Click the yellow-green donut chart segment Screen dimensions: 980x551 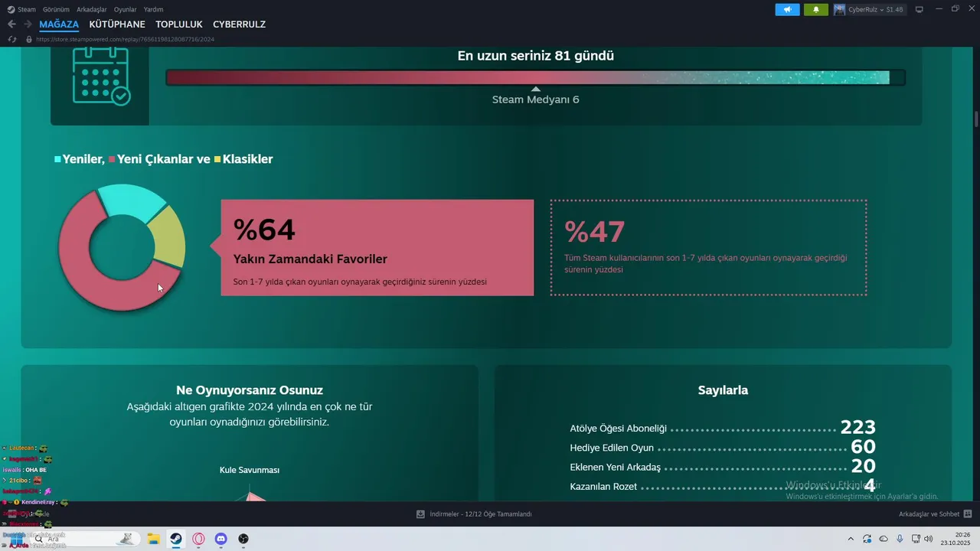169,236
